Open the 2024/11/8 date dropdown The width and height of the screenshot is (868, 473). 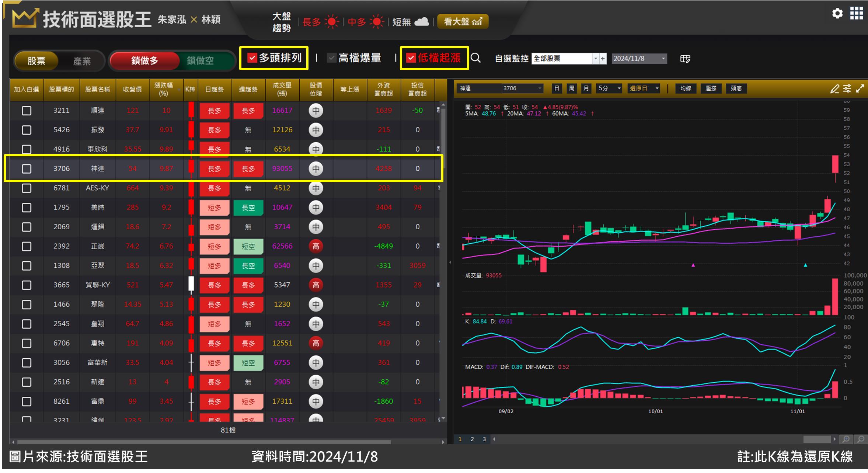663,59
